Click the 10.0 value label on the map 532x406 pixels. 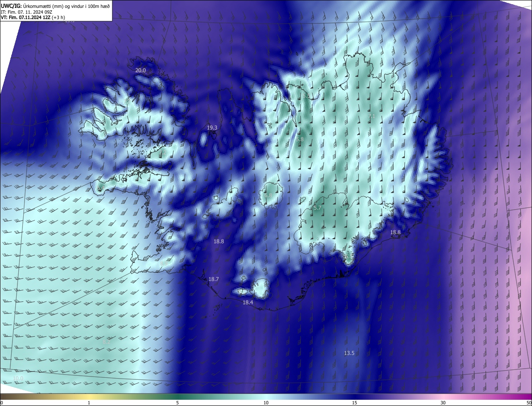18,378
